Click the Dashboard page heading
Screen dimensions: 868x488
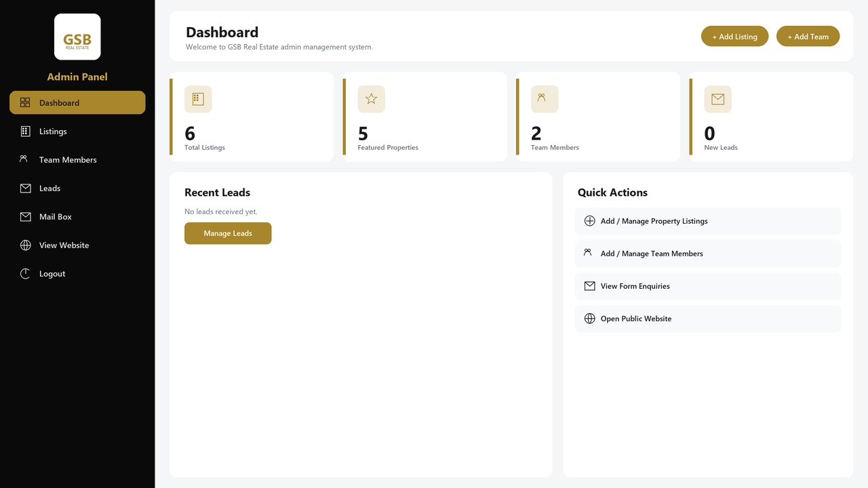222,32
